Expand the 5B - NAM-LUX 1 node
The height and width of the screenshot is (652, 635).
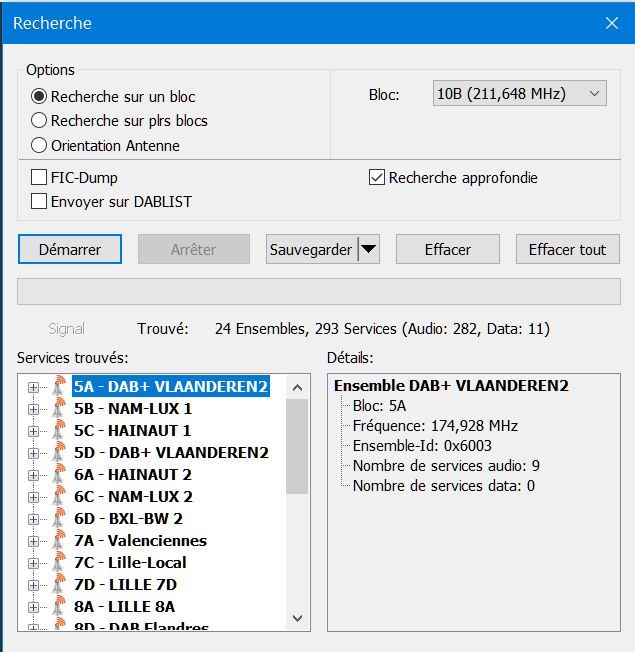click(33, 410)
